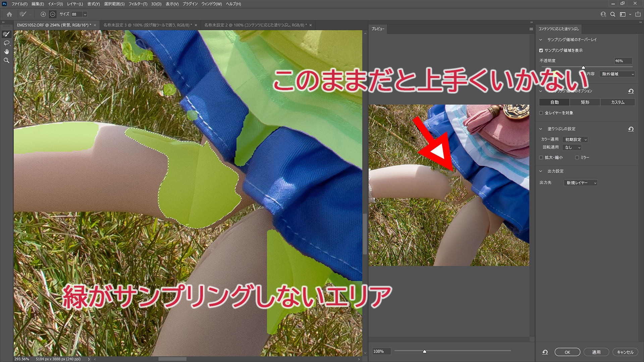The width and height of the screenshot is (644, 362).
Task: Choose the 自動 sampling area option
Action: (x=554, y=102)
